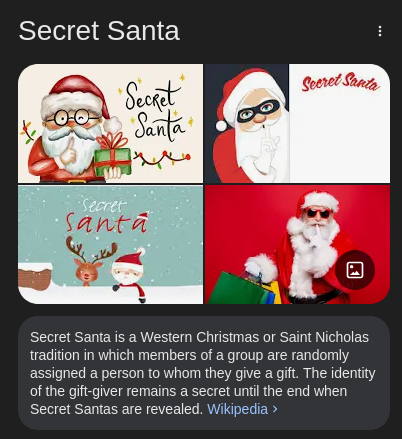Open the masked Santa illustration thumbnail

[297, 123]
